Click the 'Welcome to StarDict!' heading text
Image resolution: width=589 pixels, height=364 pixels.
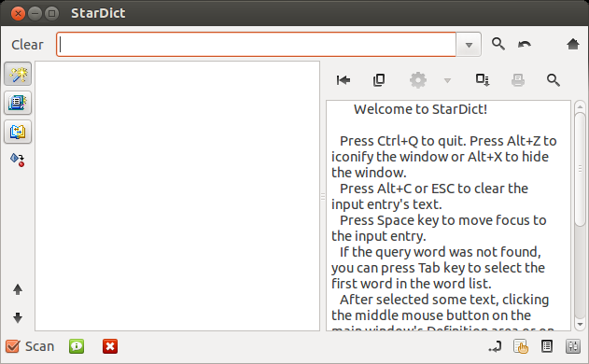pyautogui.click(x=420, y=109)
